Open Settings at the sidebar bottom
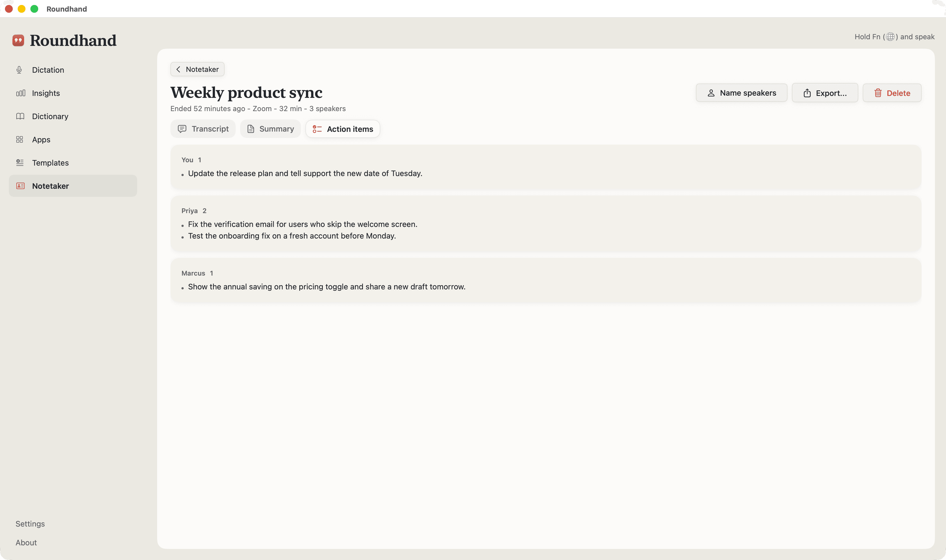The height and width of the screenshot is (560, 946). 30,524
